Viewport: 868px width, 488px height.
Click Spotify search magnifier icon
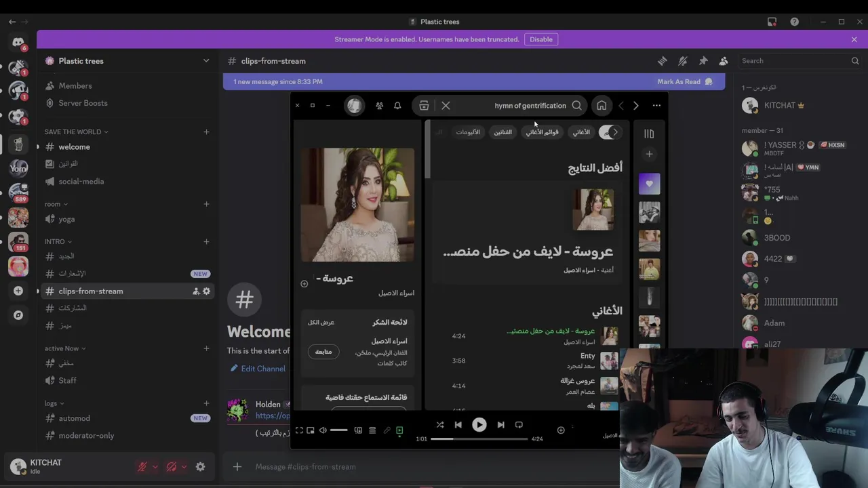(x=576, y=106)
